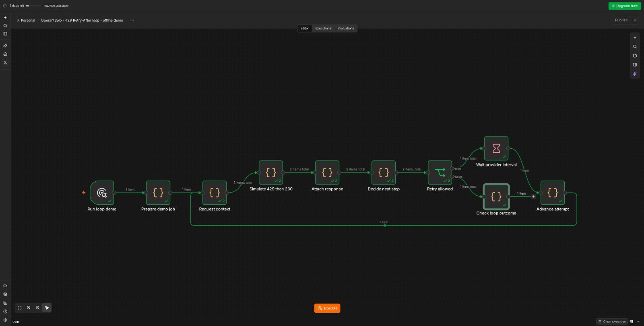Image resolution: width=644 pixels, height=326 pixels.
Task: Open the workflow three-dots menu
Action: pos(132,20)
